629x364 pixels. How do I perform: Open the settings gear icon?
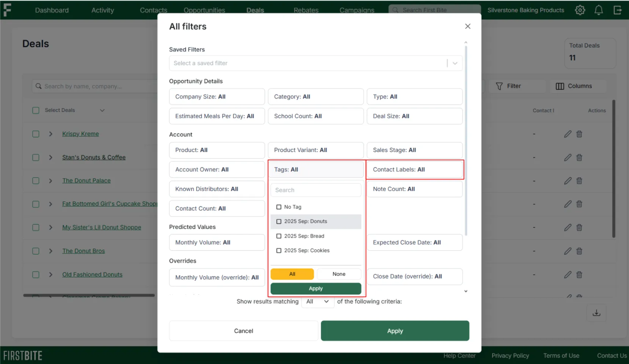coord(580,10)
